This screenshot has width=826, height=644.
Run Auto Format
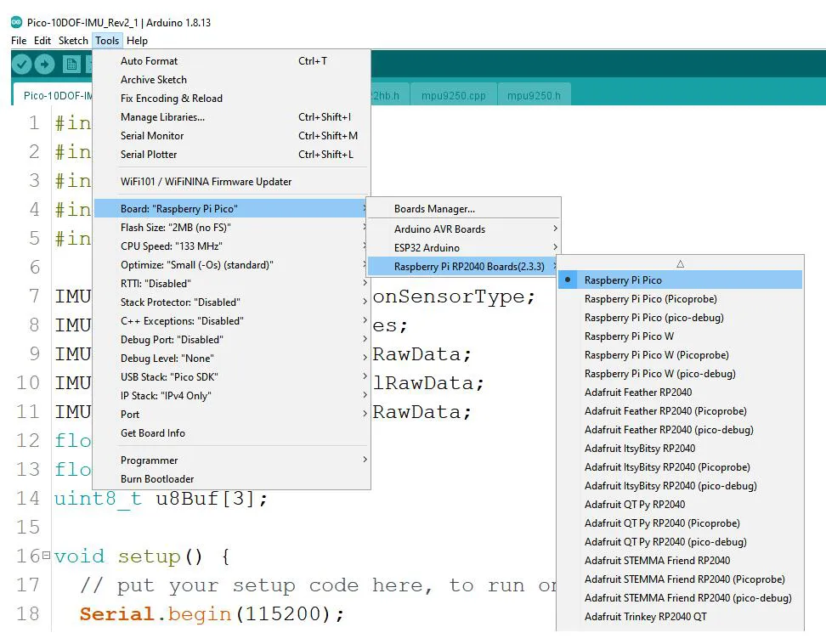click(232, 61)
